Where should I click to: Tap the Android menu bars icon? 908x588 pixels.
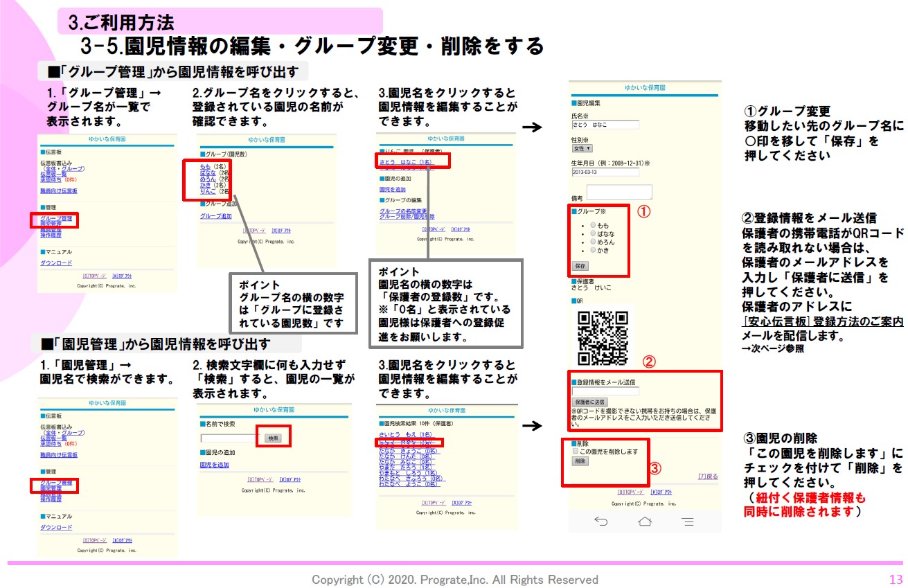coord(688,522)
